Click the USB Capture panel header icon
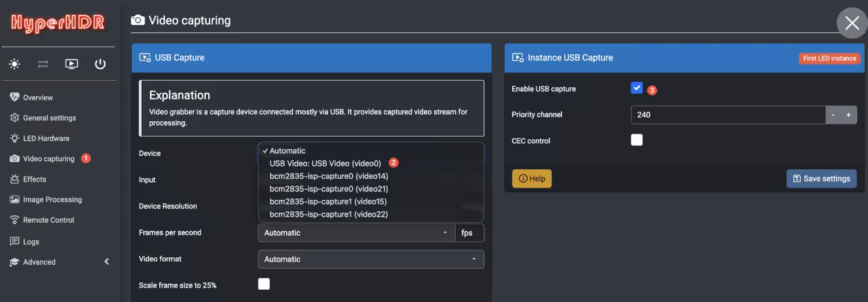Image resolution: width=868 pixels, height=302 pixels. [x=145, y=58]
